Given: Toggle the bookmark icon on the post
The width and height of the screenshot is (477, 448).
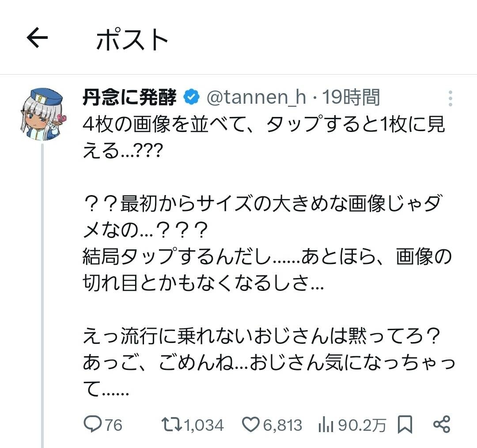Looking at the screenshot, I should [405, 425].
